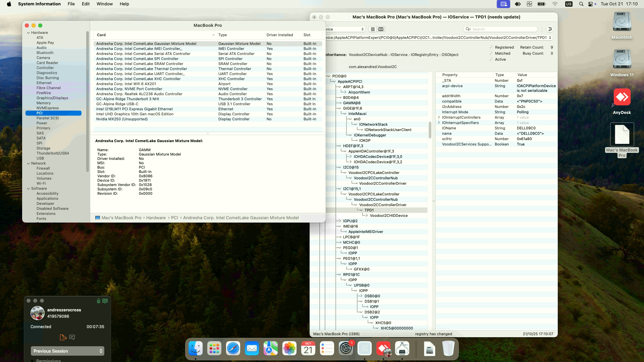Switch IORegistryExplorer to list view
Screen dimensions: 644x362
(373, 29)
